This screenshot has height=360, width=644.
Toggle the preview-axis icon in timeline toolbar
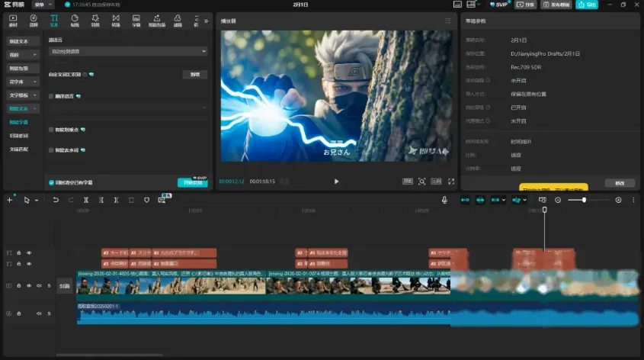[x=516, y=200]
